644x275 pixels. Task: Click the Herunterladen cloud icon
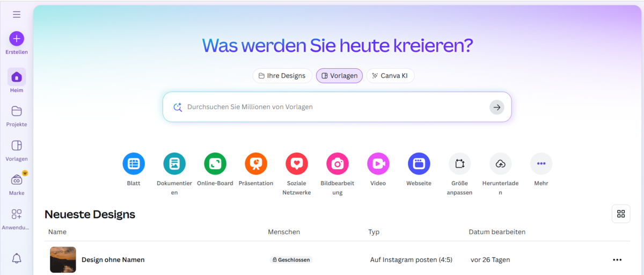coord(500,164)
